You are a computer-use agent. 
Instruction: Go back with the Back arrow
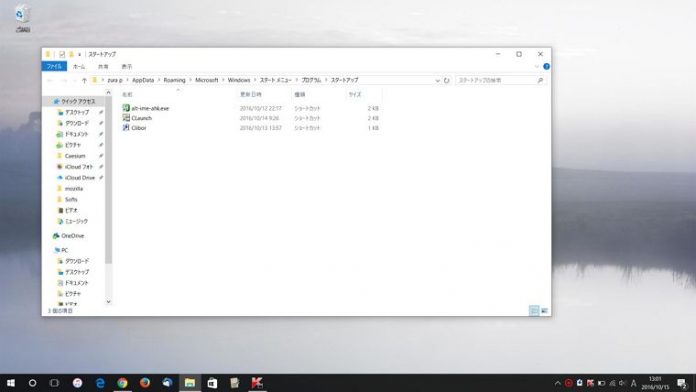[x=50, y=80]
